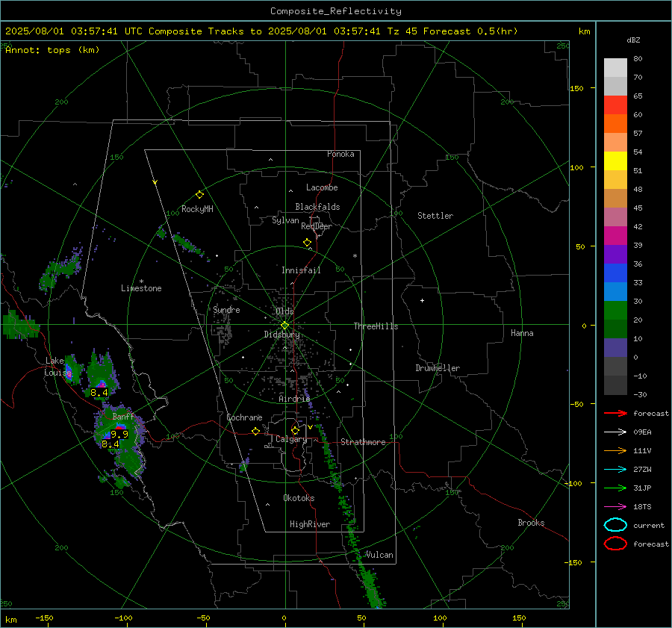The image size is (672, 628).
Task: Click the yellow diamond marker above Calgary
Action: click(295, 430)
